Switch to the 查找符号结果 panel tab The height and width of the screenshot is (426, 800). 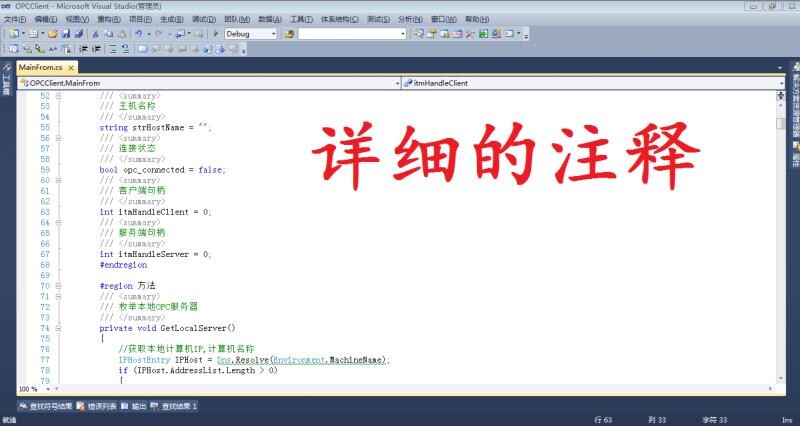(x=45, y=406)
